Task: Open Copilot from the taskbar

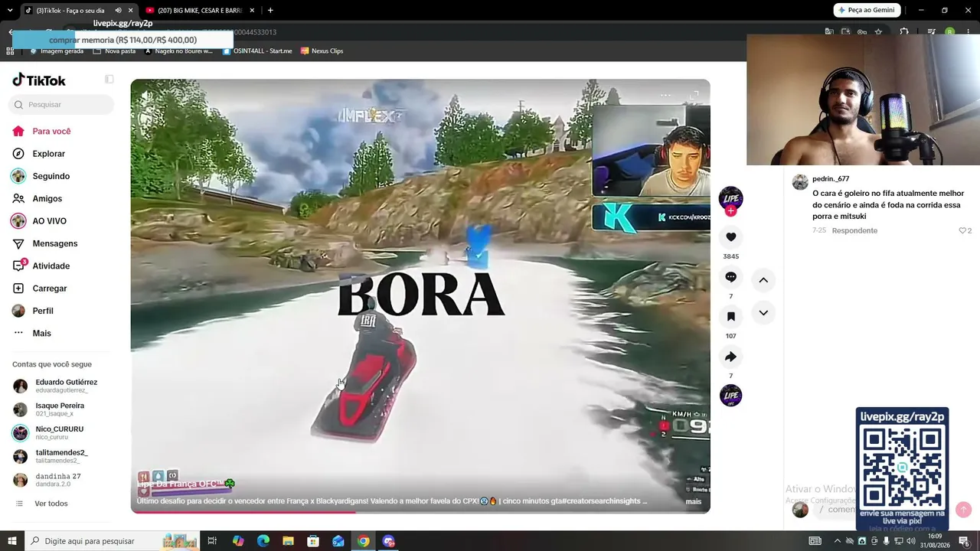Action: (x=238, y=541)
